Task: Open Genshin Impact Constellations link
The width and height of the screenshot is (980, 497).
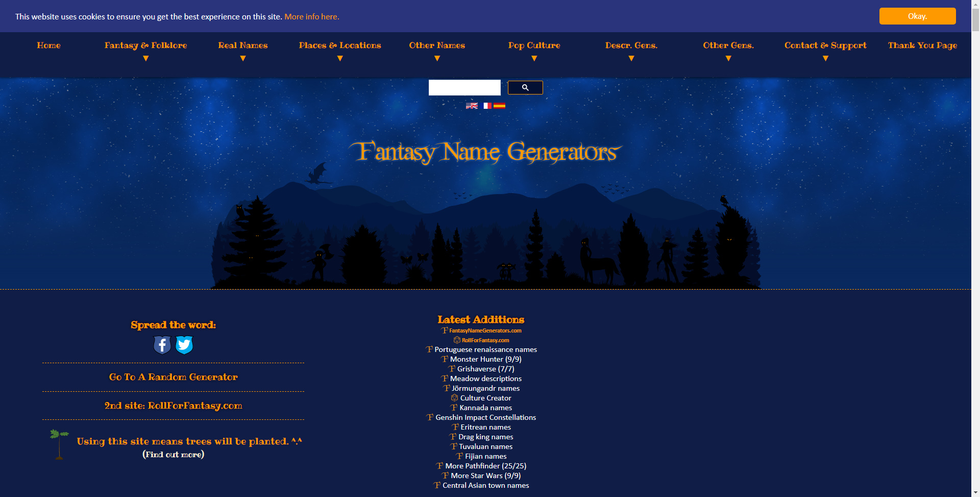Action: pyautogui.click(x=485, y=417)
